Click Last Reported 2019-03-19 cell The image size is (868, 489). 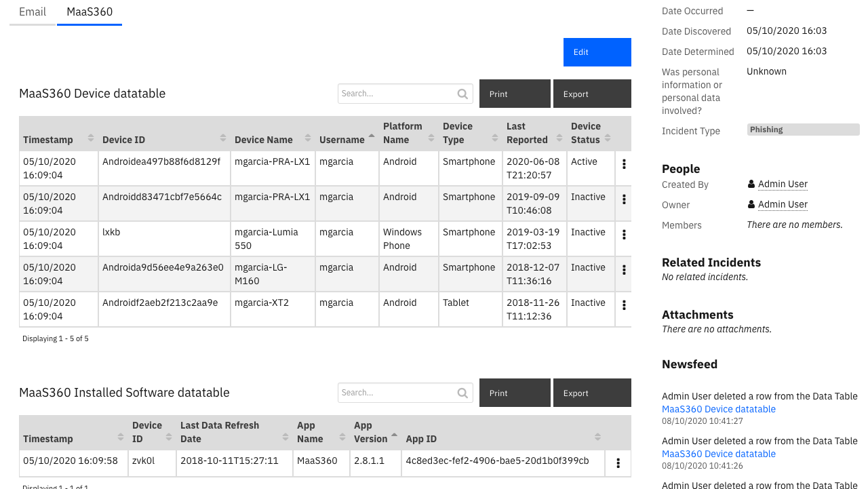pyautogui.click(x=534, y=239)
